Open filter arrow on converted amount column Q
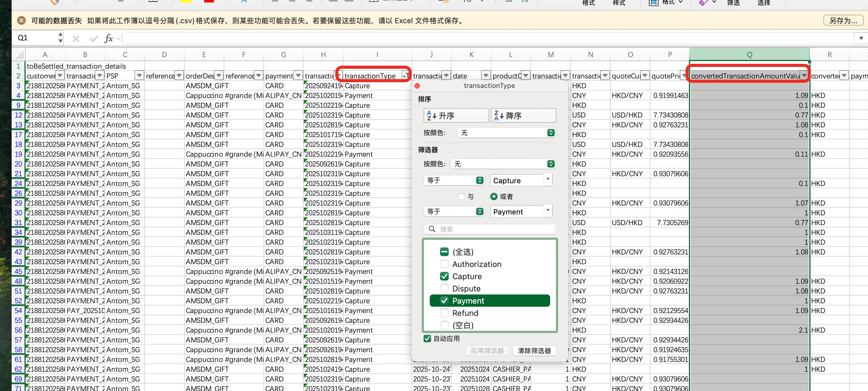Image resolution: width=868 pixels, height=391 pixels. click(x=804, y=75)
